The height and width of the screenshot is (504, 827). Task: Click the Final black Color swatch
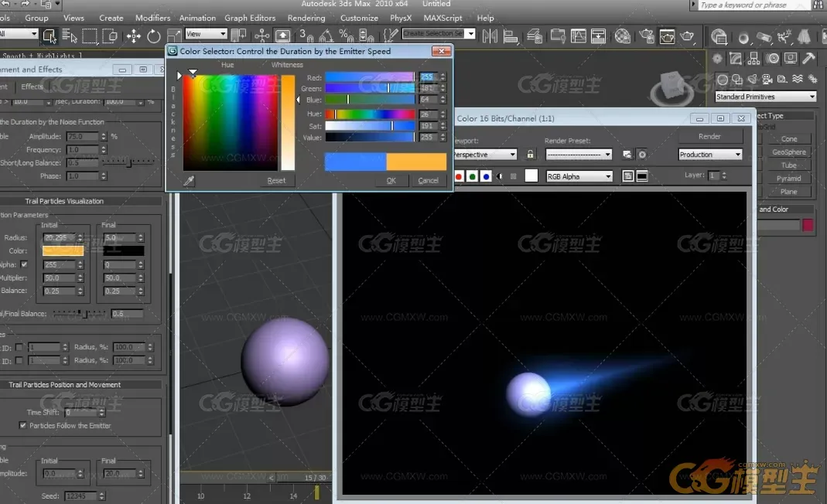point(124,250)
